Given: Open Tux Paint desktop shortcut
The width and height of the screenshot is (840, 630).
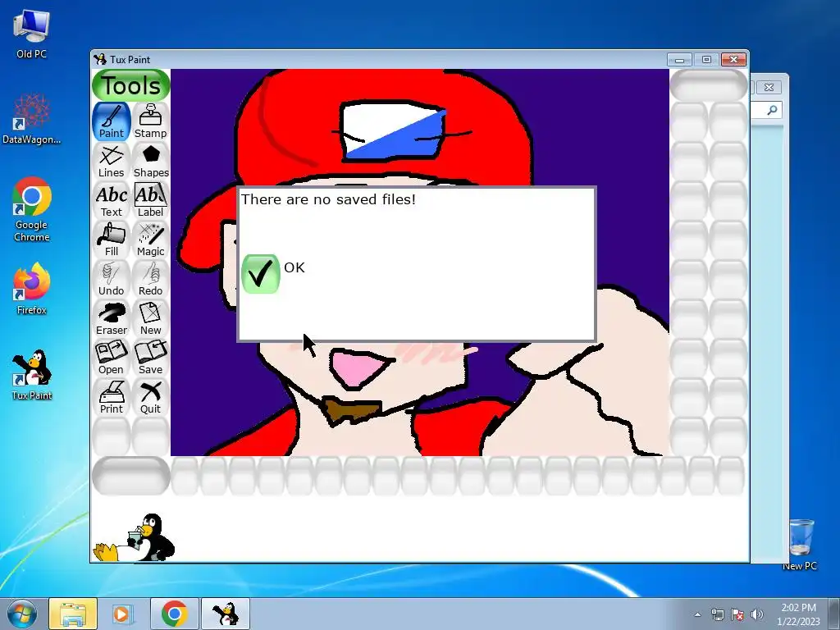Looking at the screenshot, I should pos(32,375).
